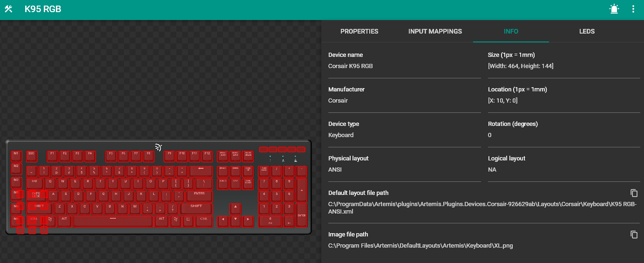Select the E key LED
Screen dimensions: 644x263
pos(75,184)
